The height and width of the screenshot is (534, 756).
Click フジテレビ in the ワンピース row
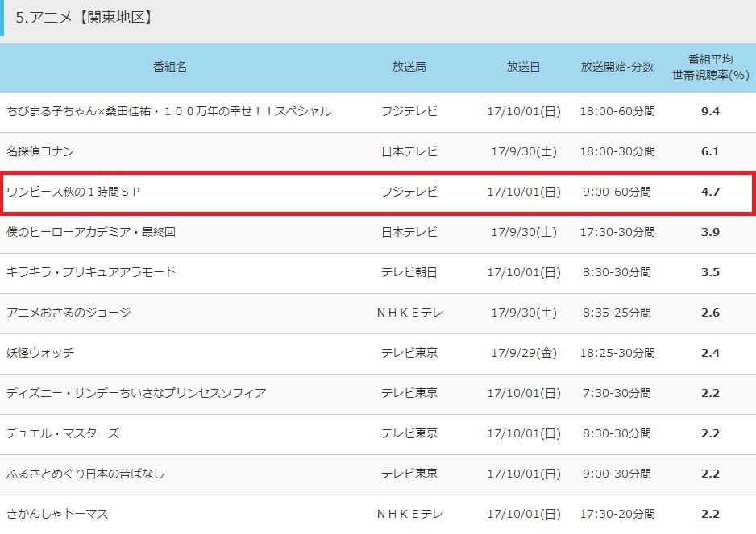(x=409, y=192)
